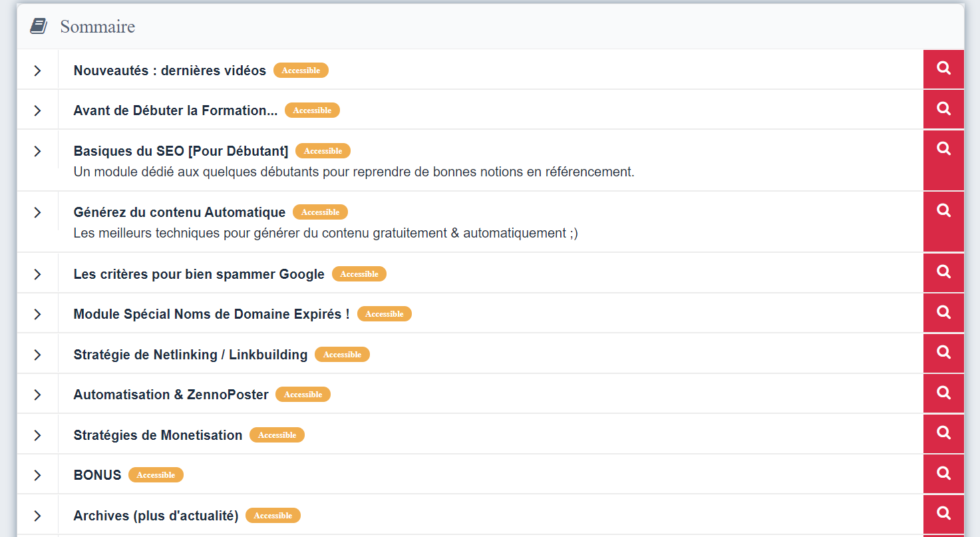
Task: Open the Archives (plus d'actualité) title
Action: coord(156,516)
